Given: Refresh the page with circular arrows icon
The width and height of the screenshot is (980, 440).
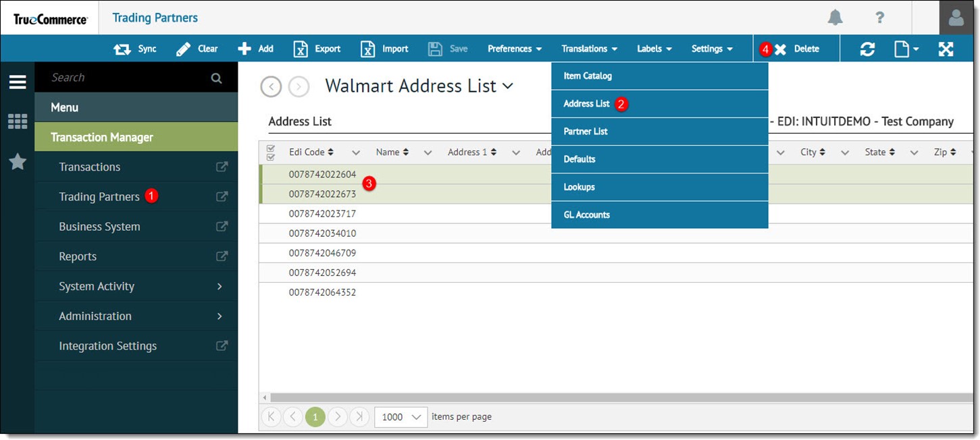Looking at the screenshot, I should coord(867,49).
